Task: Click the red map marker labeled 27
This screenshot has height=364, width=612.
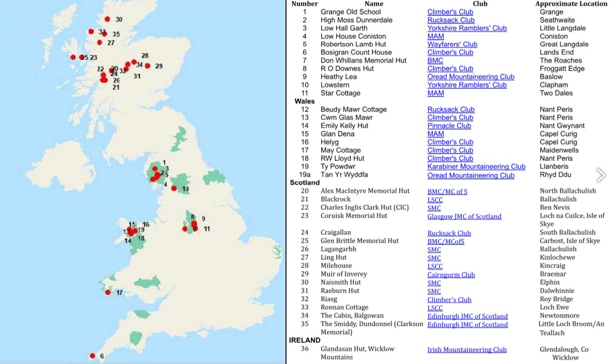Action: (x=99, y=42)
